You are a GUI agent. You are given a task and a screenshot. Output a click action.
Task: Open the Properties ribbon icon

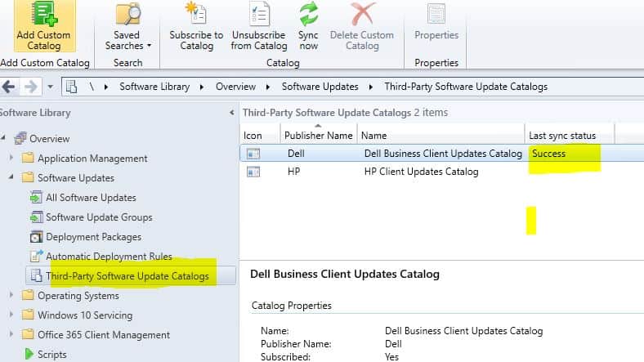click(x=436, y=14)
